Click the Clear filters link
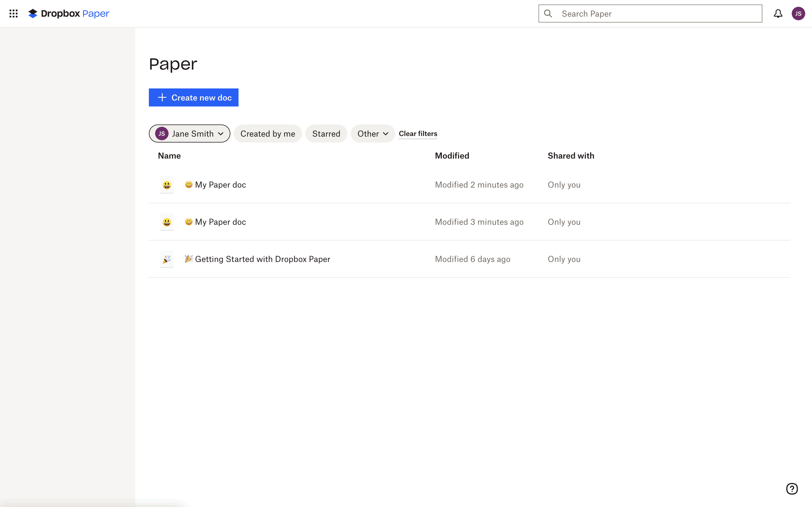 pyautogui.click(x=418, y=134)
